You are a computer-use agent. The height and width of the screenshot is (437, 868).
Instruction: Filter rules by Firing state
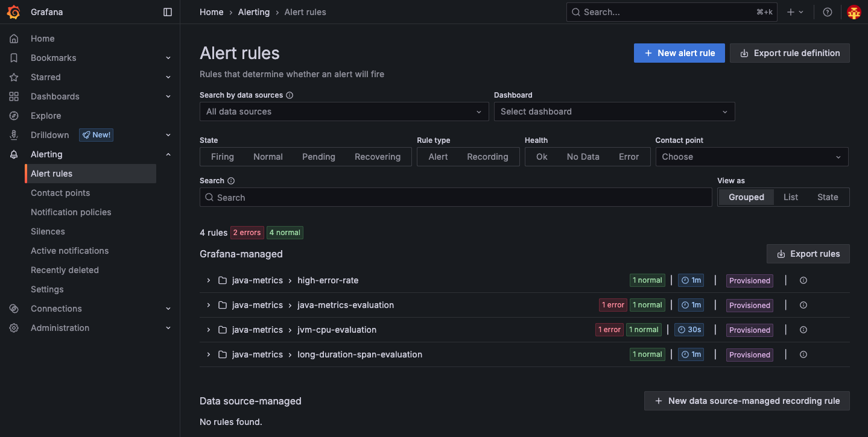[223, 157]
